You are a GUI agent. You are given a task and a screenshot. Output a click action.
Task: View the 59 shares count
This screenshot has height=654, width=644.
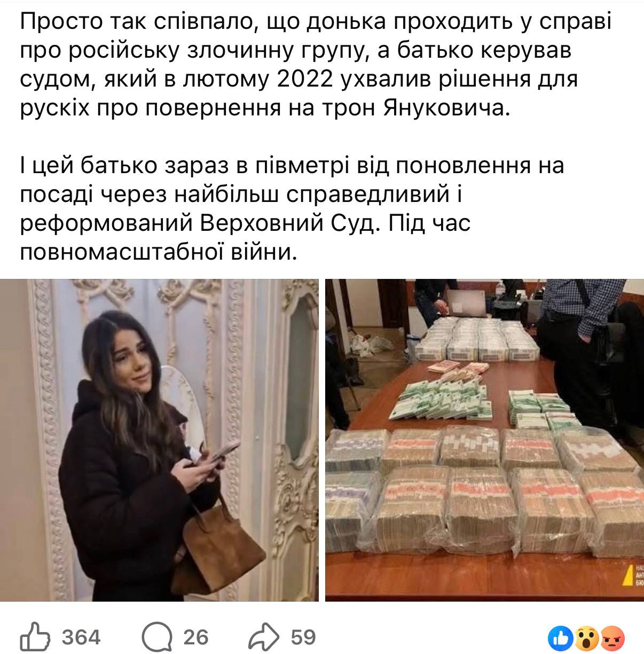pyautogui.click(x=303, y=637)
